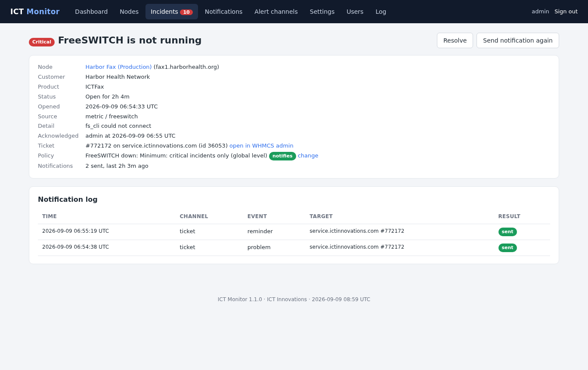Go to the Dashboard nav item

click(91, 12)
